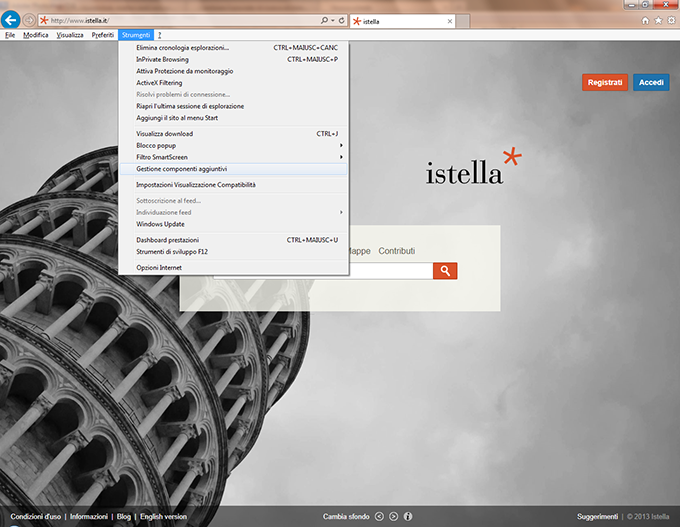
Task: Select Elimina cronologia esplorazioni
Action: pos(233,48)
